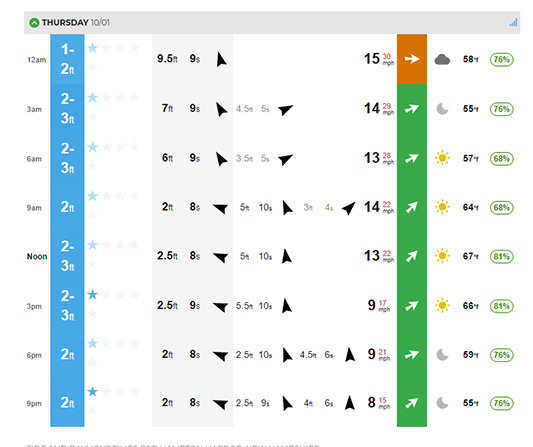533x447 pixels.
Task: Click the cloud weather icon at 12am
Action: [x=442, y=59]
